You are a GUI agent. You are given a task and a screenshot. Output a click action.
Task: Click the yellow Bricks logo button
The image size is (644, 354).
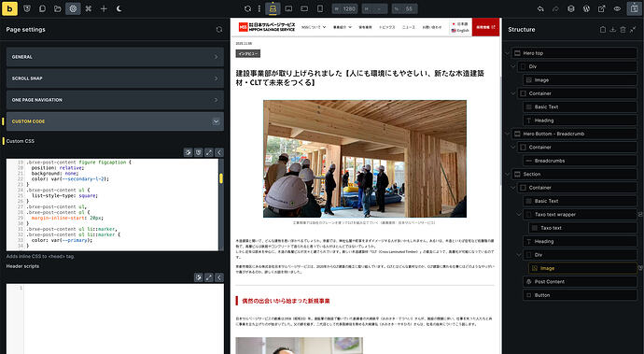coord(9,8)
